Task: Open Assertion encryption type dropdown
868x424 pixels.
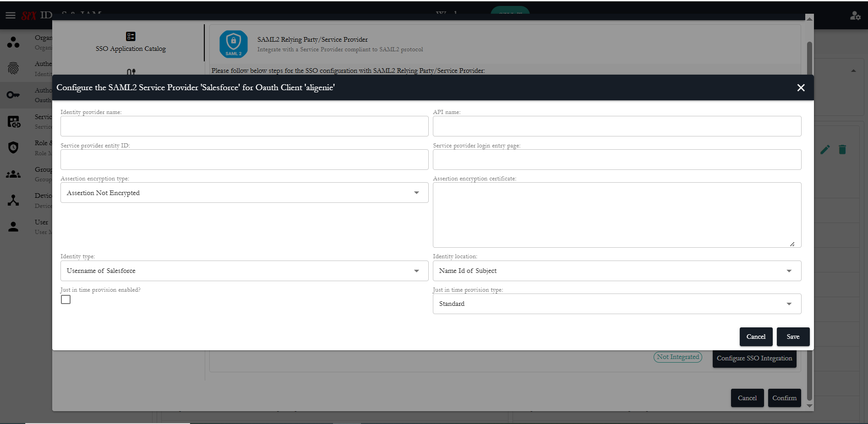Action: point(245,193)
